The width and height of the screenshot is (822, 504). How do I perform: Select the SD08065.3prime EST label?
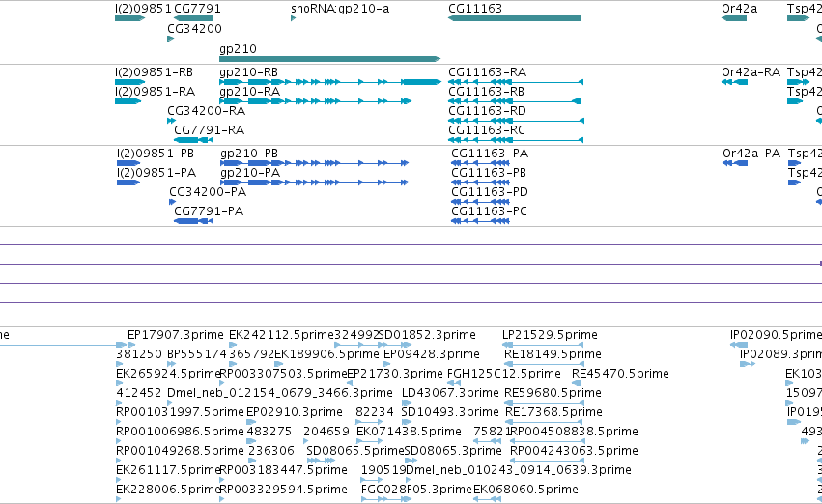(x=453, y=451)
